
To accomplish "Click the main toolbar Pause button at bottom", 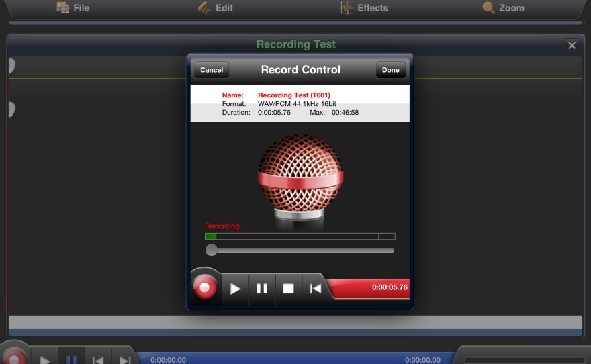I will [x=71, y=358].
